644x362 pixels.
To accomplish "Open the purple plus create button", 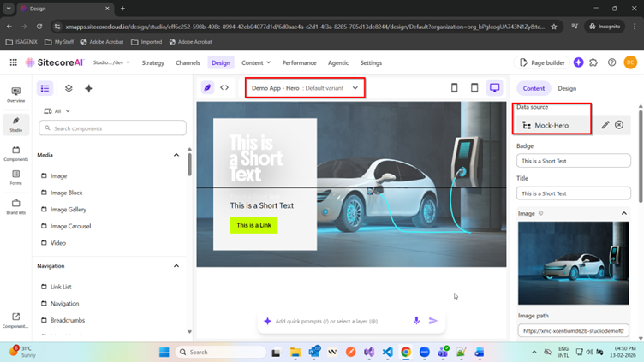I will tap(578, 62).
